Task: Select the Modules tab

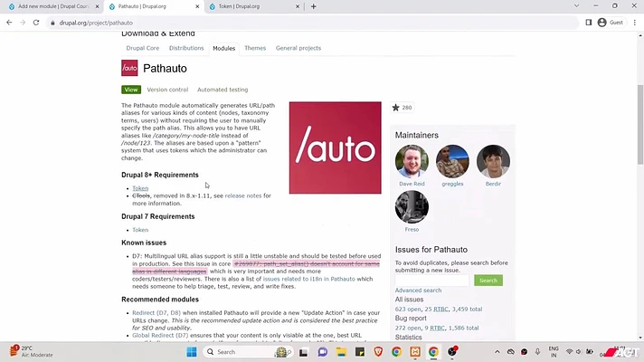Action: [x=223, y=48]
